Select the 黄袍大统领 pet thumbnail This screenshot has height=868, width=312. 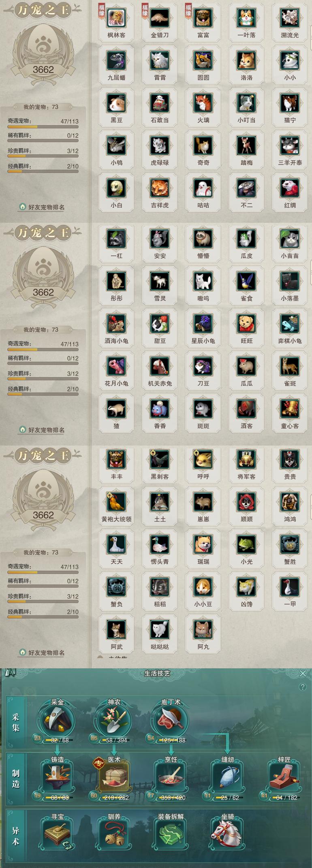tap(116, 502)
